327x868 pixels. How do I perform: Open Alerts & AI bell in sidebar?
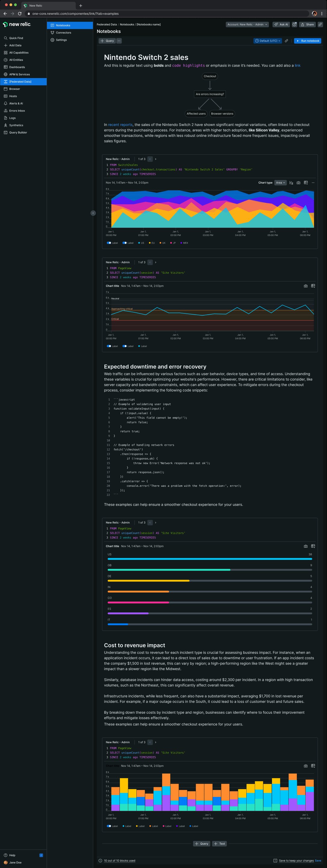(x=23, y=103)
